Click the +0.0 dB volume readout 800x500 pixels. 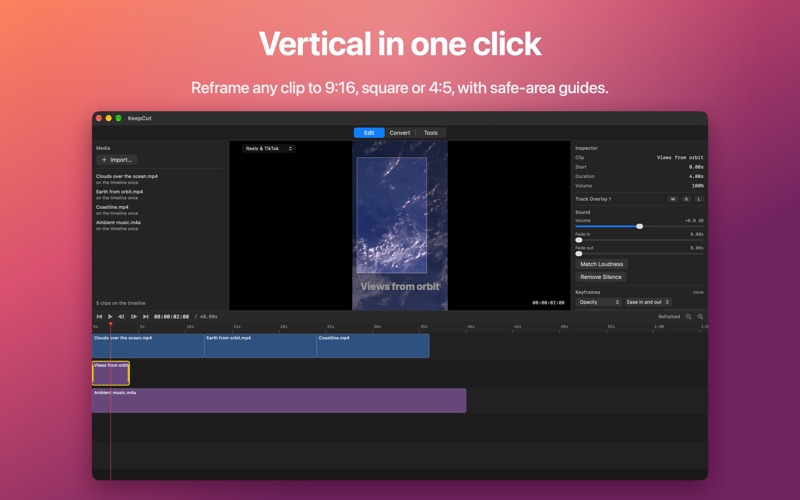tap(694, 220)
